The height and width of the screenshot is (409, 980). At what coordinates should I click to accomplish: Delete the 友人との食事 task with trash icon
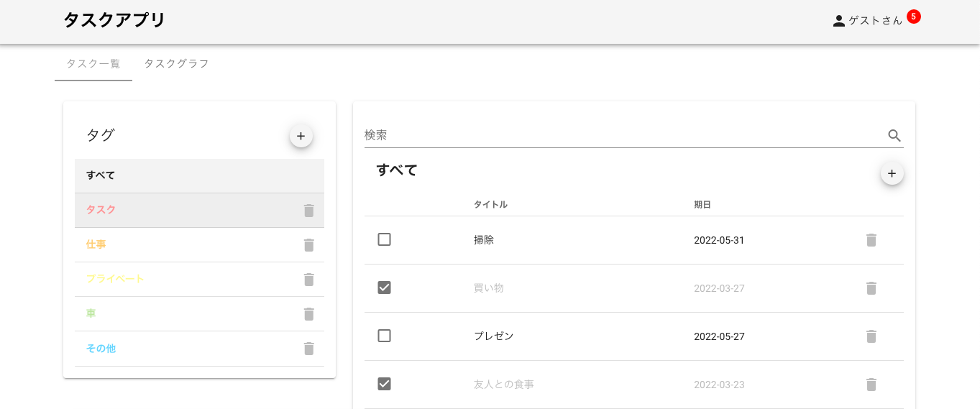(x=871, y=385)
